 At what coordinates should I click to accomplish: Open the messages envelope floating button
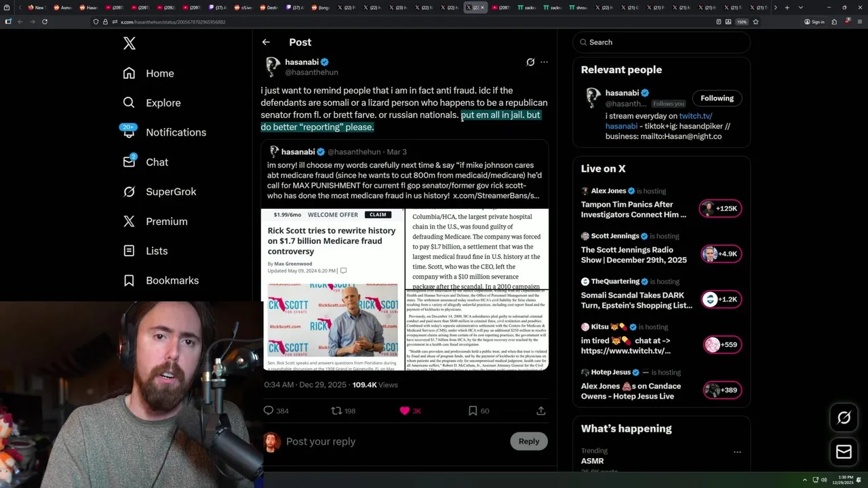[844, 451]
